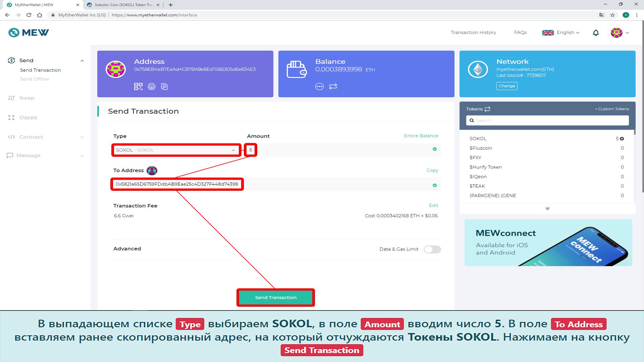Image resolution: width=644 pixels, height=362 pixels.
Task: Switch to MyEtherWallet browser tab
Action: pos(44,5)
